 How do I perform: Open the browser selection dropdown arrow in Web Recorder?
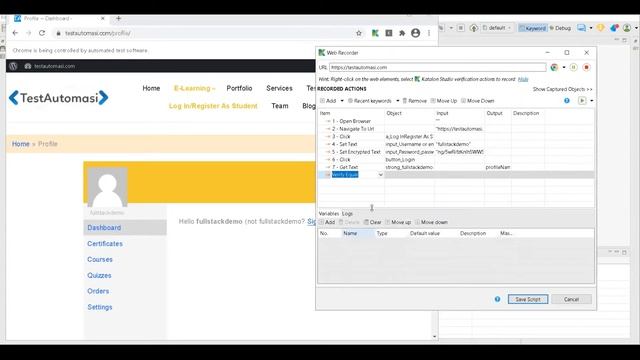564,67
